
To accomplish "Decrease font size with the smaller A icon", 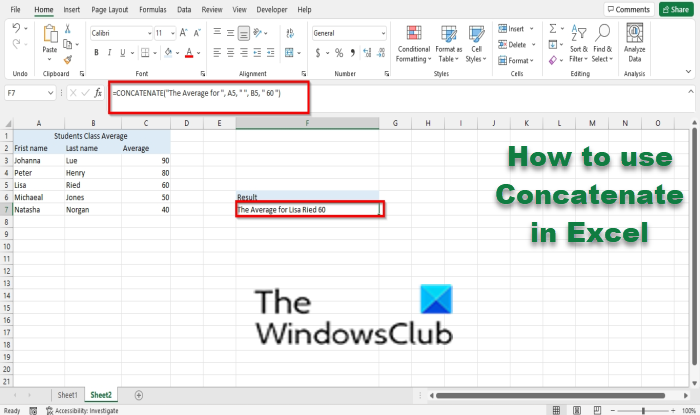I will click(x=197, y=33).
